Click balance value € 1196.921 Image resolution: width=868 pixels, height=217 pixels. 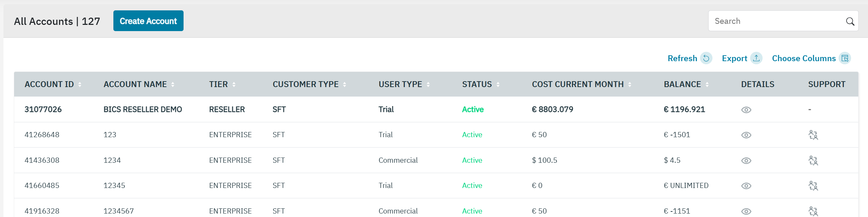[x=684, y=110]
